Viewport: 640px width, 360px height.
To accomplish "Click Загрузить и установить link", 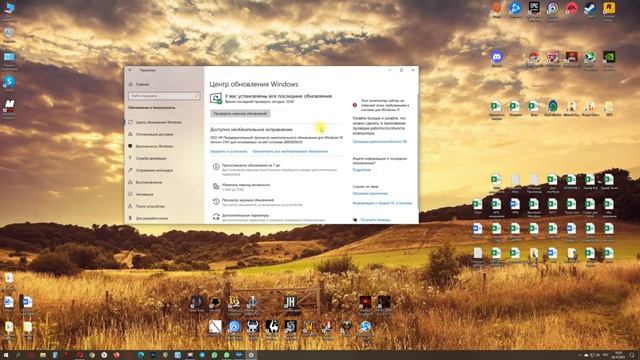I will point(229,151).
